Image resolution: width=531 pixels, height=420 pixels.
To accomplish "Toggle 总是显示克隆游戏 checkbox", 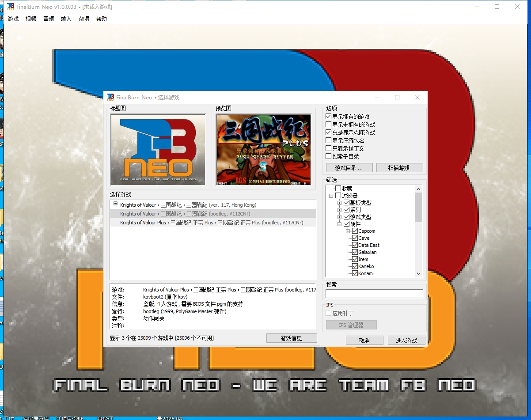I will [x=328, y=132].
